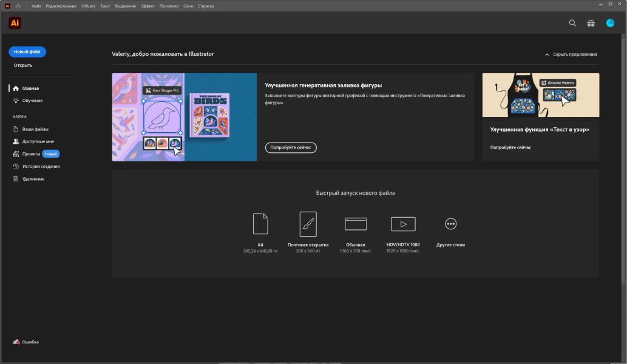
Task: Click the Ошибка cloud status icon
Action: (x=16, y=342)
